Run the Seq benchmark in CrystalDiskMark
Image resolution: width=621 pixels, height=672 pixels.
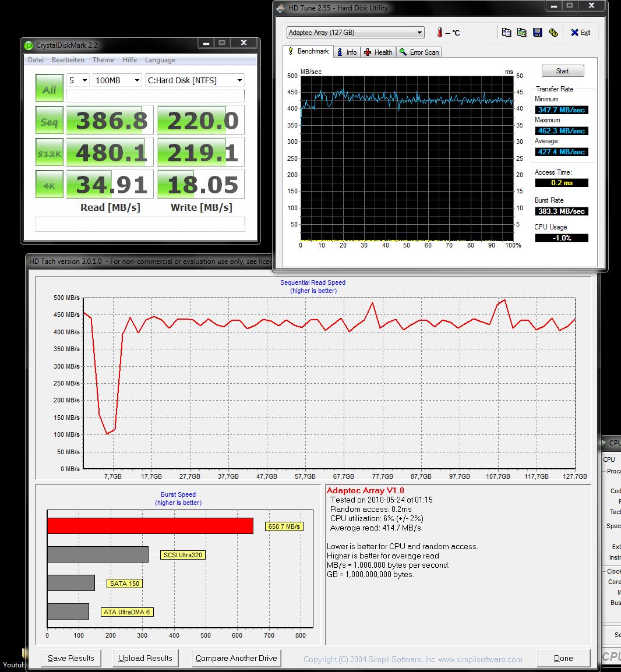pyautogui.click(x=49, y=120)
